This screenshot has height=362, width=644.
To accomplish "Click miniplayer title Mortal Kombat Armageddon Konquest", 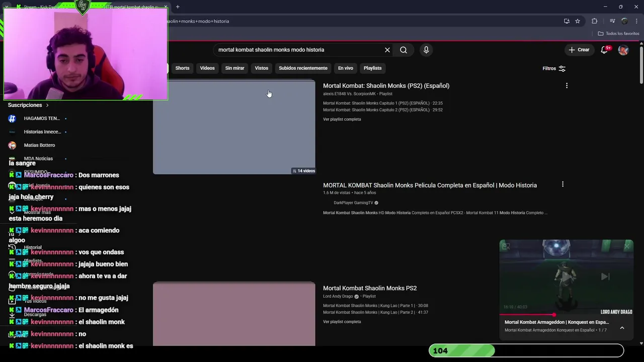I will coord(556,322).
